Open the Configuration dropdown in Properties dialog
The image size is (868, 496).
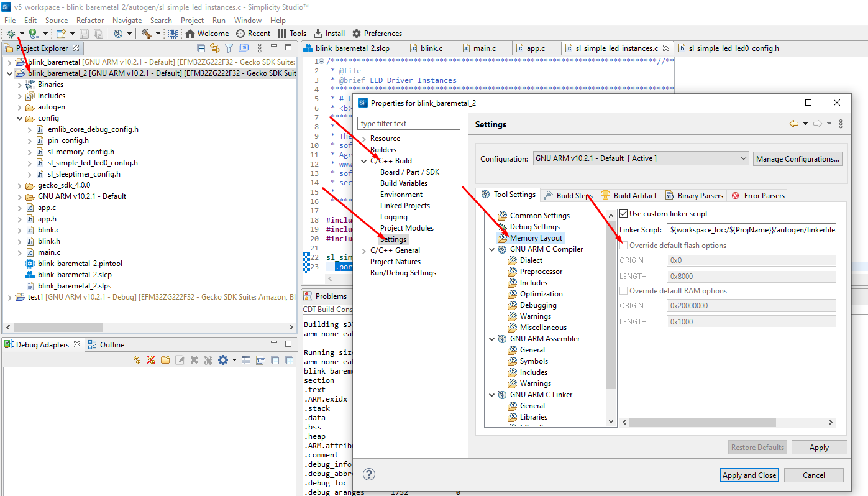coord(744,158)
